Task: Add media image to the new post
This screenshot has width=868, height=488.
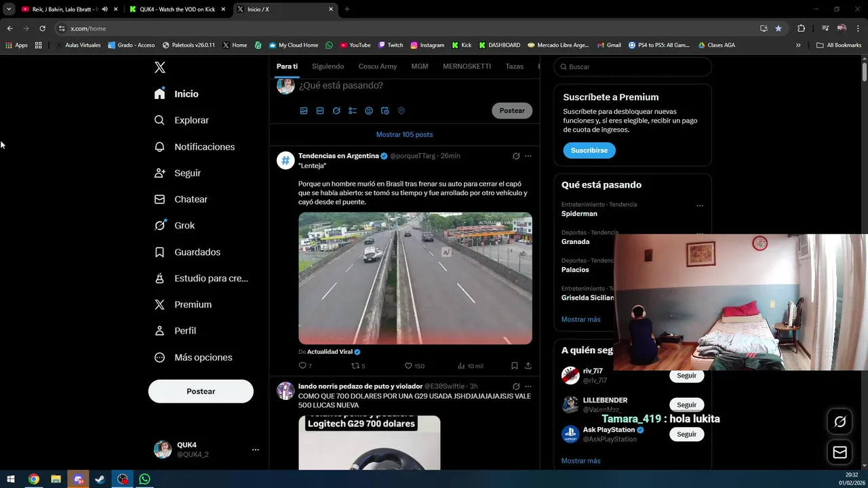Action: point(304,110)
